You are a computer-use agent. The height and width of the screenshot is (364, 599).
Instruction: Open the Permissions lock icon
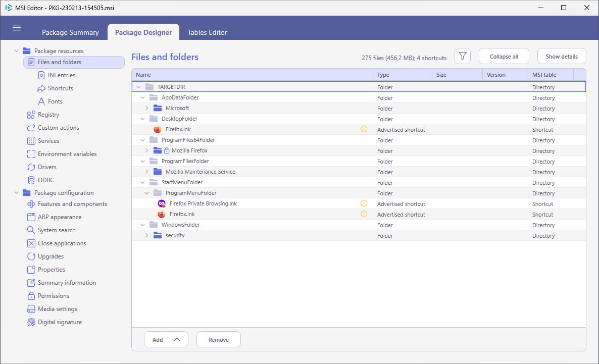31,296
